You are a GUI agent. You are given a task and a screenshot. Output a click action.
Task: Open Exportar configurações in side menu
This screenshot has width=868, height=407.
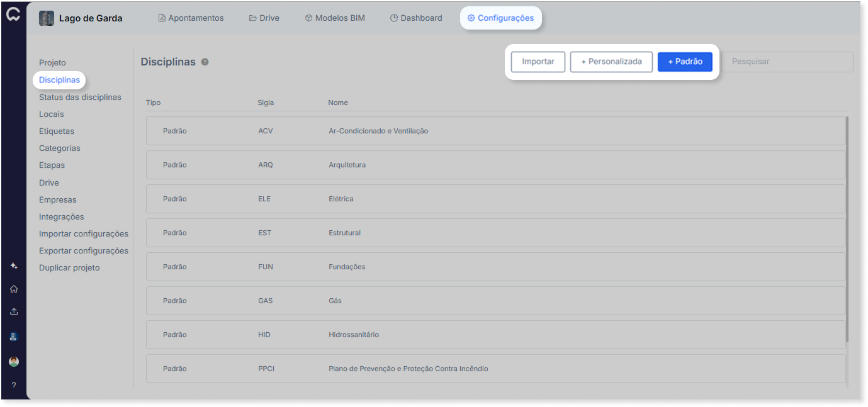click(x=84, y=251)
